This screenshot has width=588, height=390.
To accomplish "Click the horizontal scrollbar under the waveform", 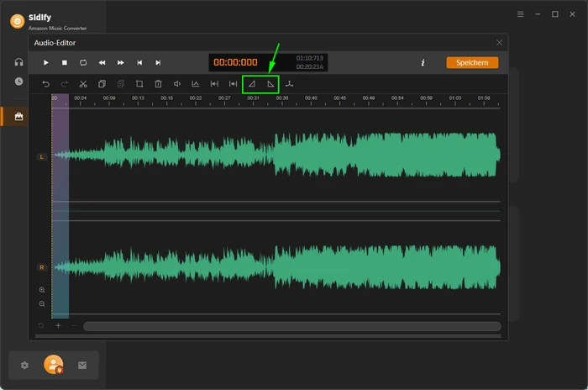I will [291, 326].
